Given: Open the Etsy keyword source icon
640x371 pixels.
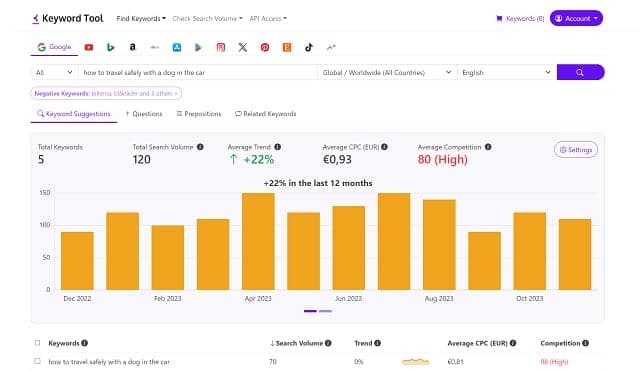Looking at the screenshot, I should click(287, 47).
